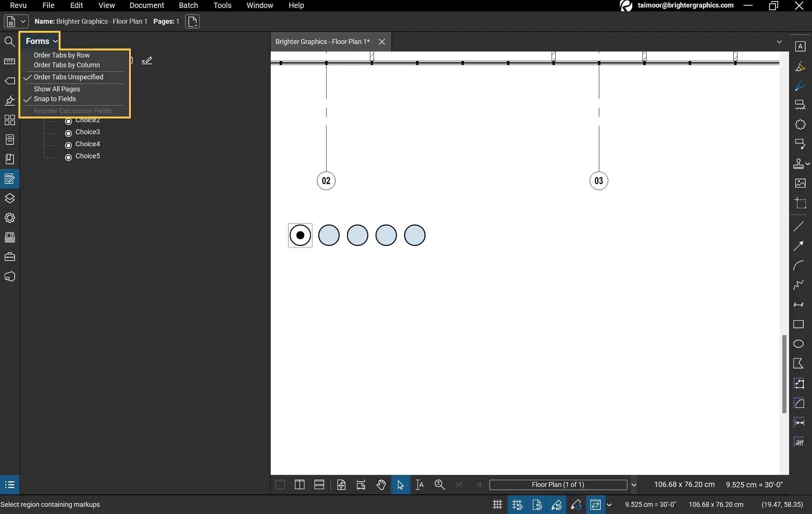Select the Line tool
Image resolution: width=812 pixels, height=514 pixels.
(798, 226)
